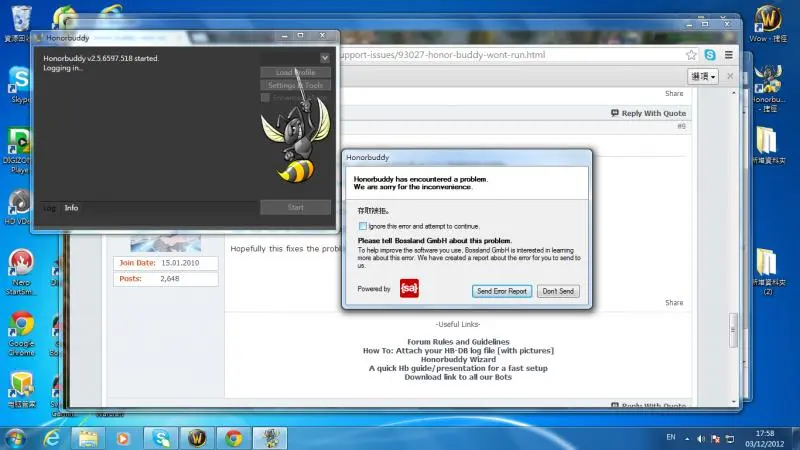Switch to Skype in taskbar

(x=161, y=438)
